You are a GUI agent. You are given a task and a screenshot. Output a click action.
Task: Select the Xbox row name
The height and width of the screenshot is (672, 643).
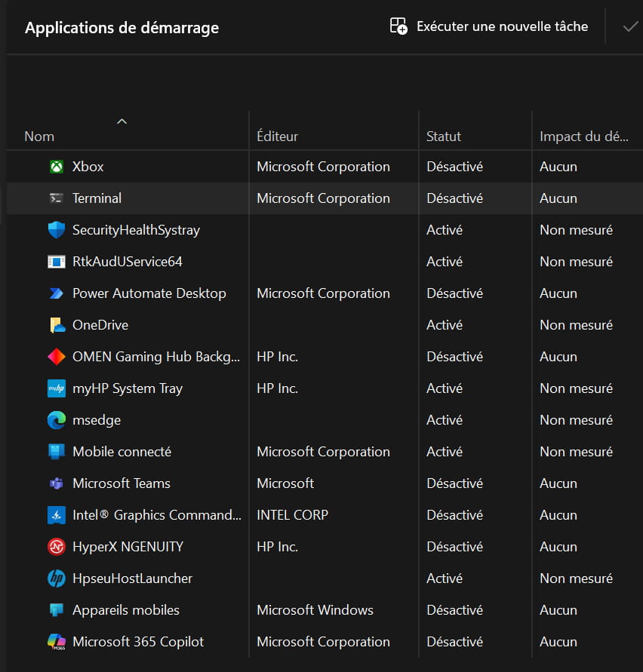click(x=88, y=166)
